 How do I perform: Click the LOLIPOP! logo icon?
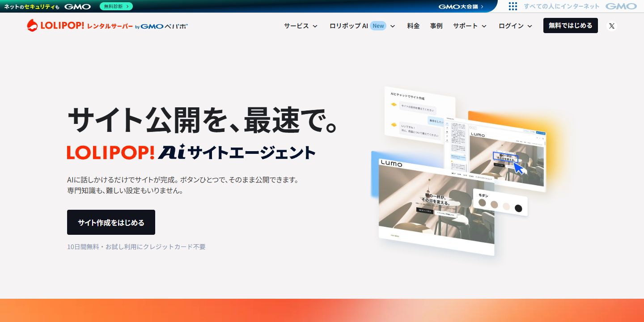click(32, 25)
